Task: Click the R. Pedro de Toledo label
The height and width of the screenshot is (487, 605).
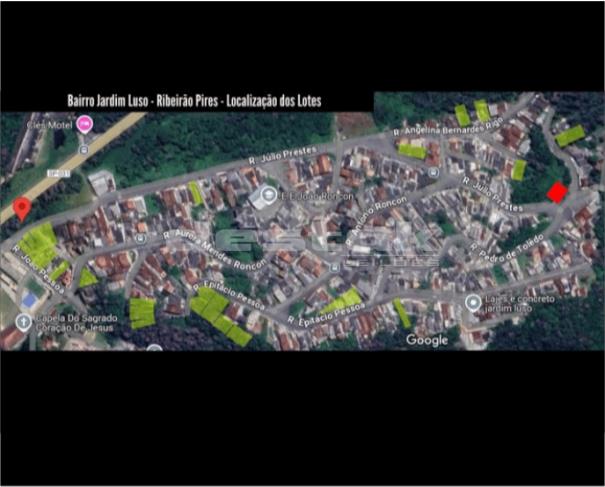Action: [507, 248]
